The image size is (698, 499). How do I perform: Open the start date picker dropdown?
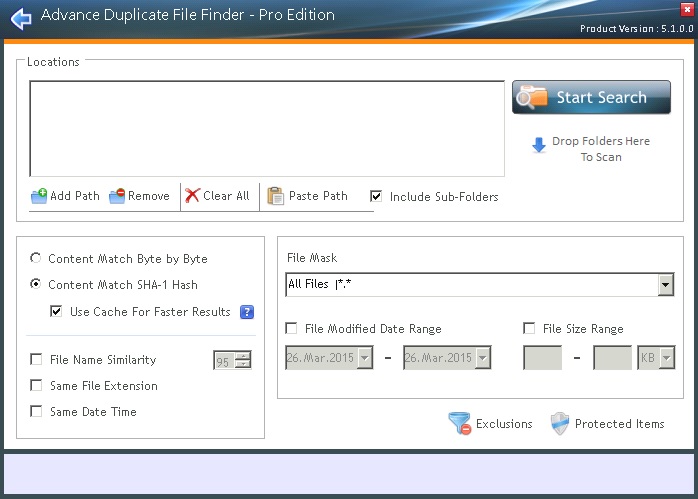click(365, 357)
